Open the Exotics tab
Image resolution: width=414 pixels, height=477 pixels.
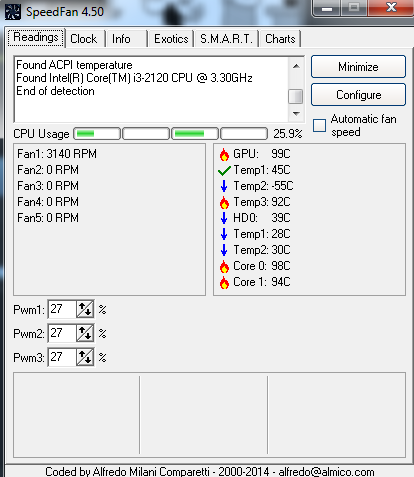coord(171,39)
